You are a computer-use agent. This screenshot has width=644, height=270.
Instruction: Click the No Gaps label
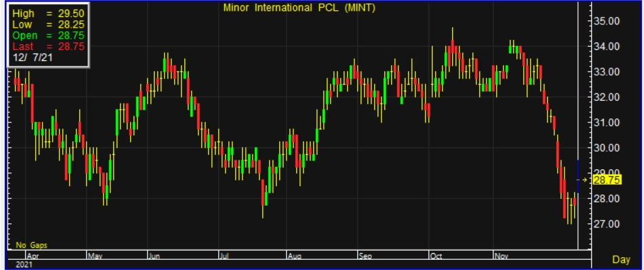[32, 245]
